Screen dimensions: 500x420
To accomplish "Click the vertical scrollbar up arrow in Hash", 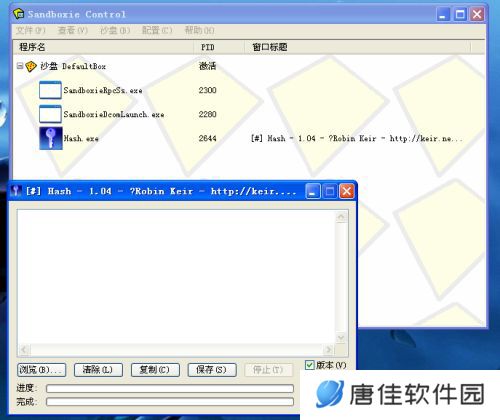I will click(341, 217).
